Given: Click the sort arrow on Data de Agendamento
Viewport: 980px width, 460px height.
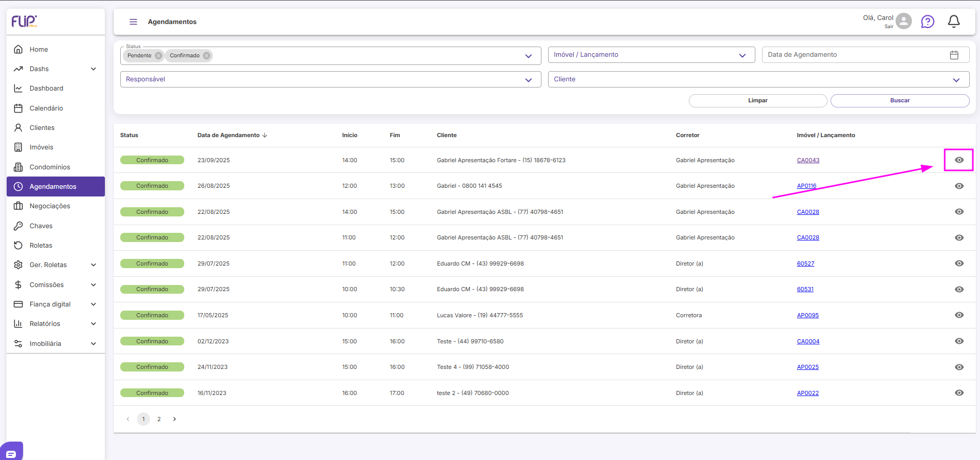Looking at the screenshot, I should coord(265,135).
